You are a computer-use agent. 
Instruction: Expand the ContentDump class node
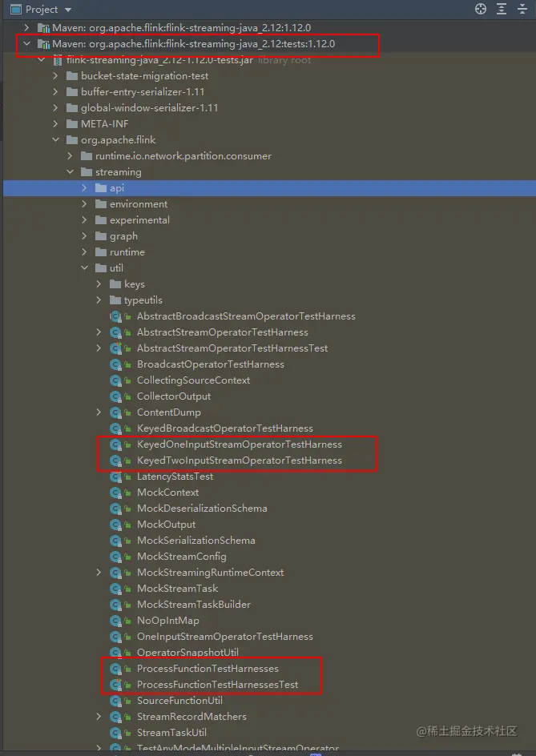click(x=99, y=412)
